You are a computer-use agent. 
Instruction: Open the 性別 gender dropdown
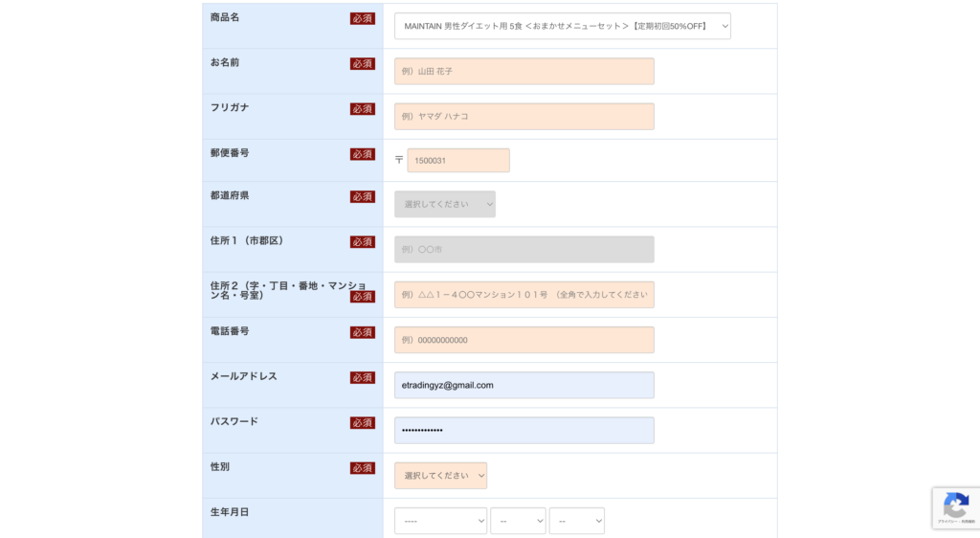click(440, 476)
